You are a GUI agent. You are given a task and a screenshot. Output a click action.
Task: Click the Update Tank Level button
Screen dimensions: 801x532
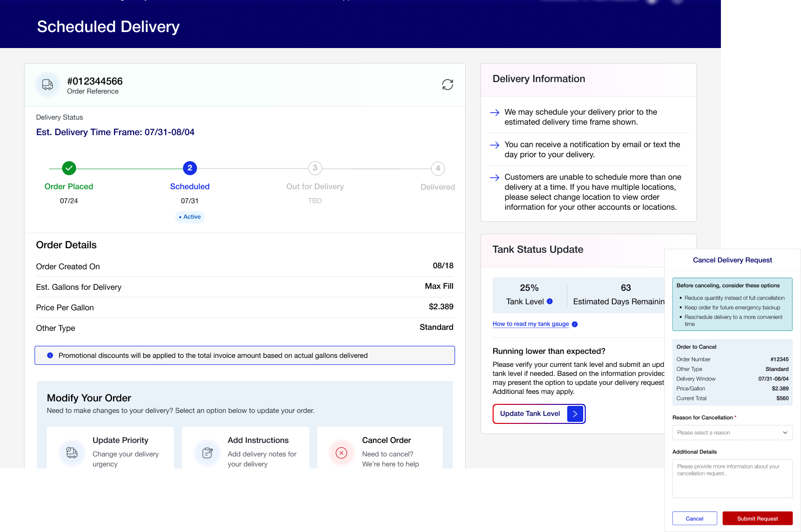[x=539, y=414]
